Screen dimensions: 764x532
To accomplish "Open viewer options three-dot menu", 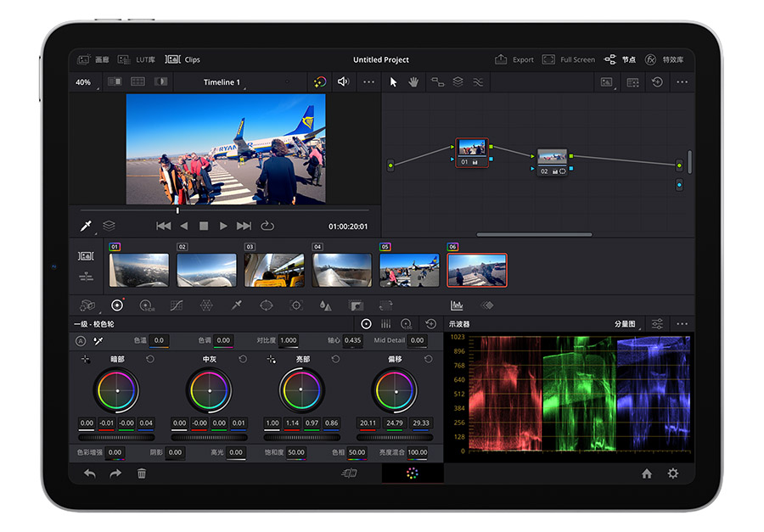I will pos(369,81).
